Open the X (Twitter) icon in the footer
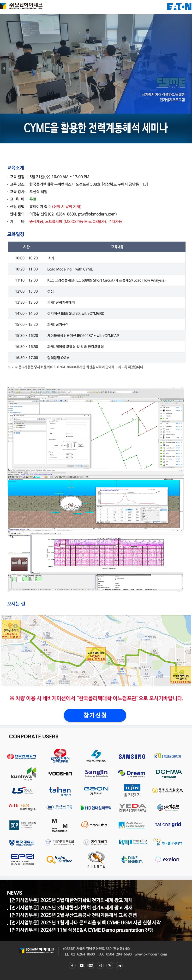The width and height of the screenshot is (192, 980). pos(110,965)
